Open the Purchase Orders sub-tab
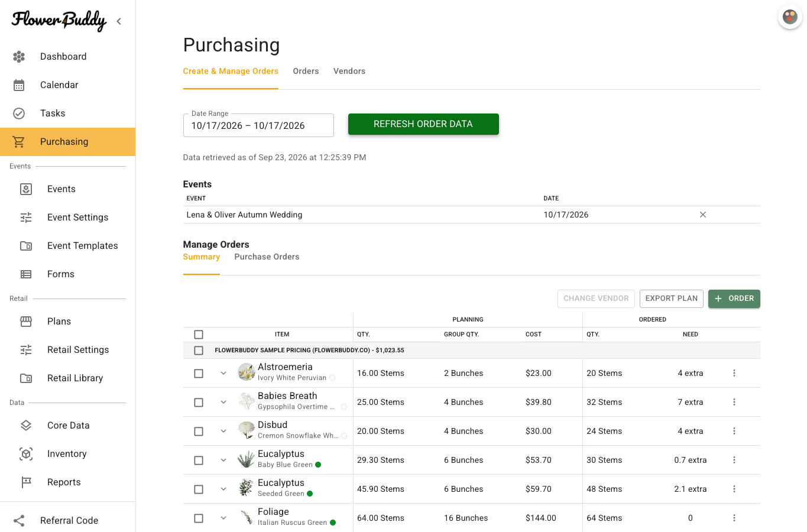 click(x=267, y=257)
